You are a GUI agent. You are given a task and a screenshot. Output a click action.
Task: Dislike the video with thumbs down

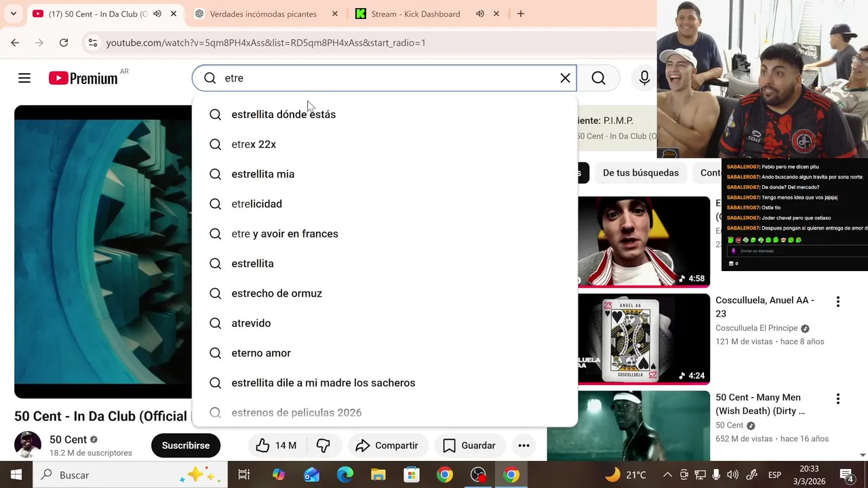pyautogui.click(x=323, y=445)
